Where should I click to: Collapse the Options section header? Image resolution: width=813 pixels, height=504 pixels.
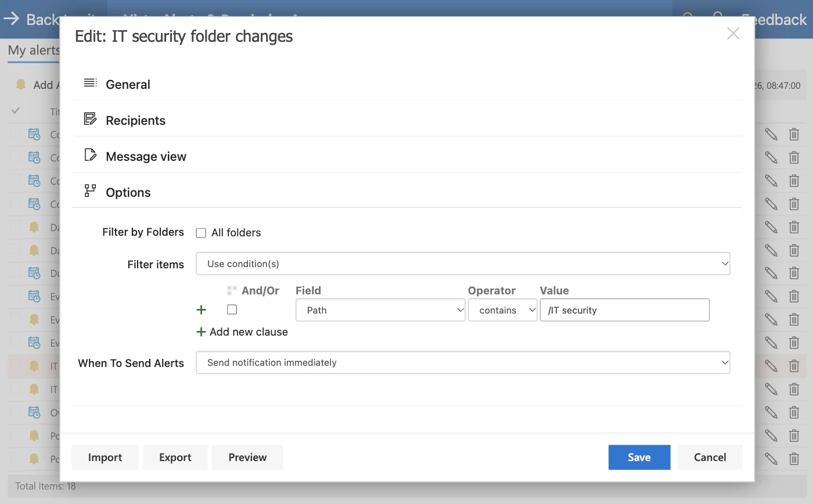407,192
